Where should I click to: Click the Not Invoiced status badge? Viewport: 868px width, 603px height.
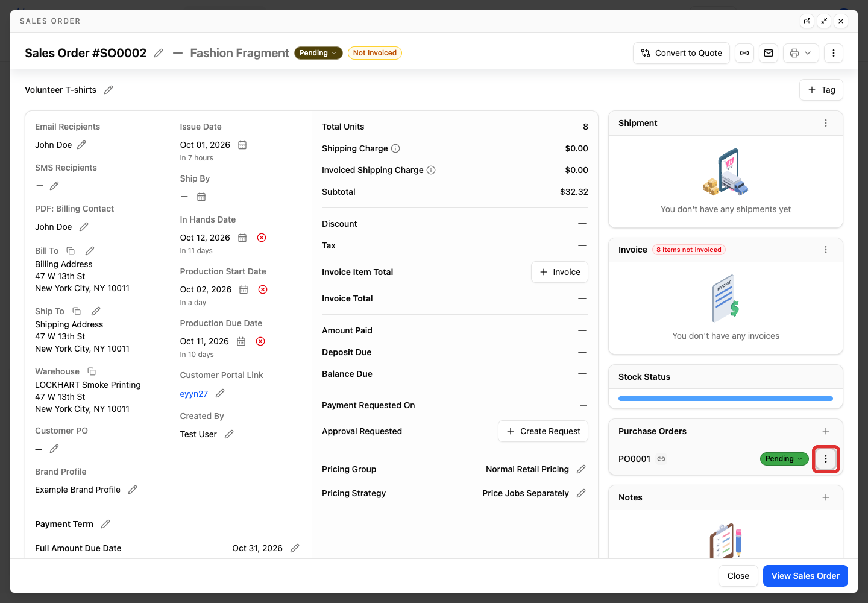375,53
